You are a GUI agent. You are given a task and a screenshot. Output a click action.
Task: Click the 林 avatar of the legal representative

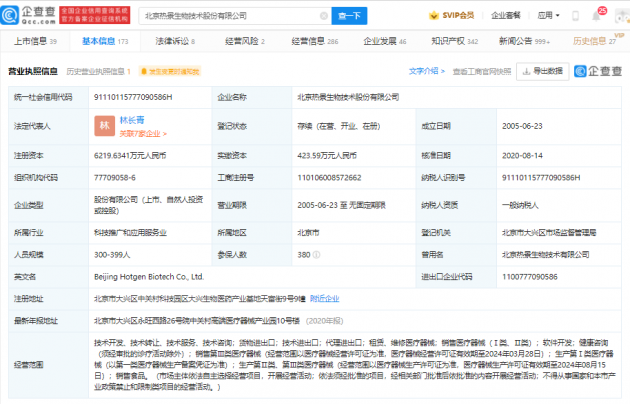click(104, 126)
